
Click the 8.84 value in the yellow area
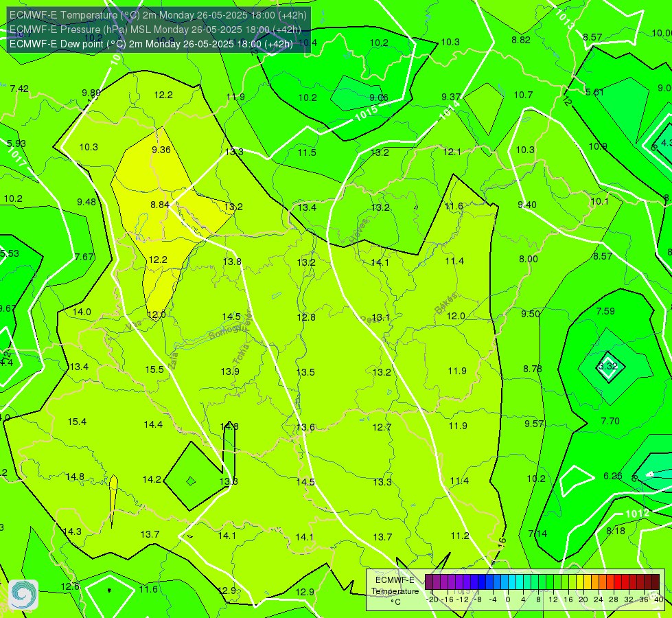(x=160, y=205)
